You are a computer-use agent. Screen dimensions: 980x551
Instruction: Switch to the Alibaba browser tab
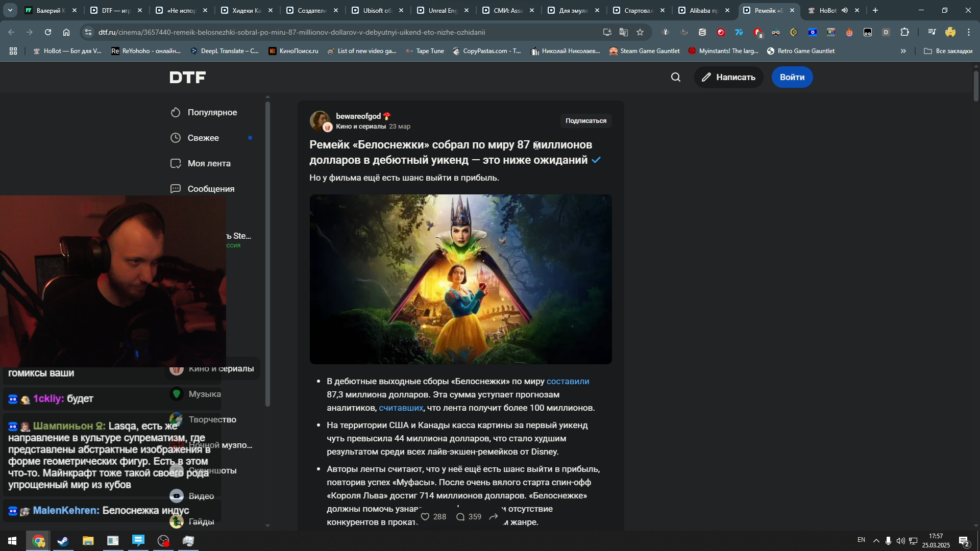pos(703,10)
